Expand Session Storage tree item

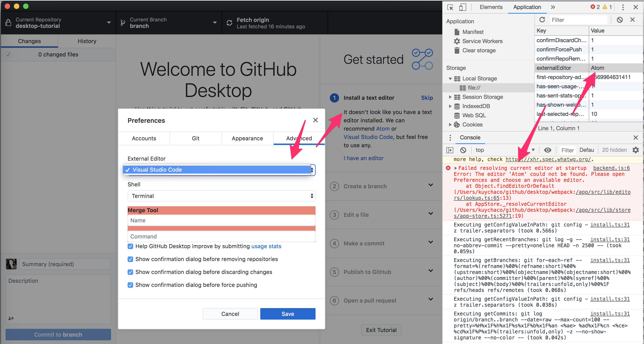[450, 97]
